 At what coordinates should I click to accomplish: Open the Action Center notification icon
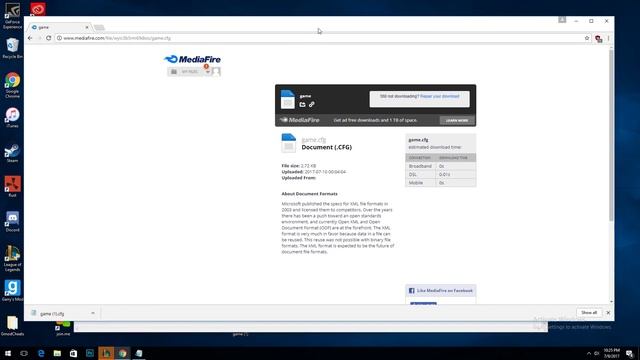630,353
